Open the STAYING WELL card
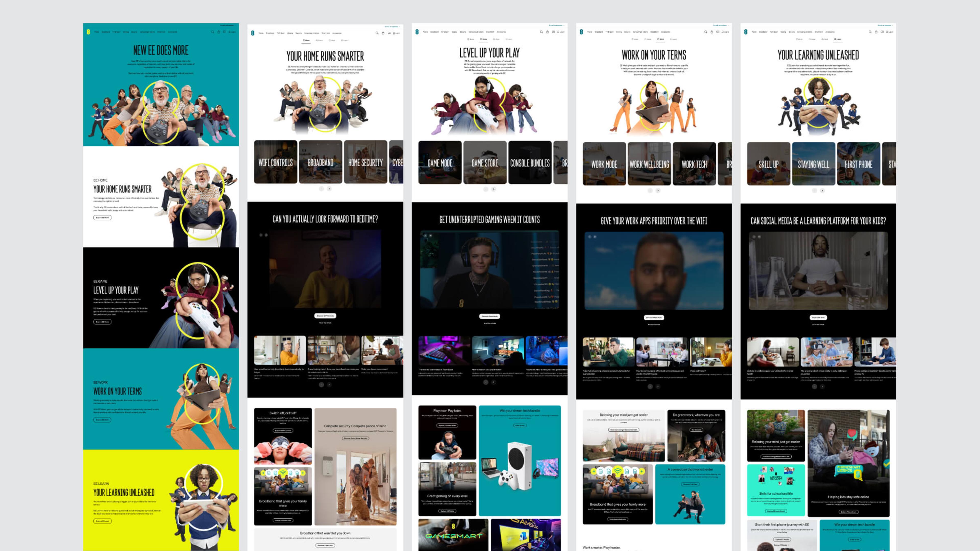 click(x=813, y=164)
